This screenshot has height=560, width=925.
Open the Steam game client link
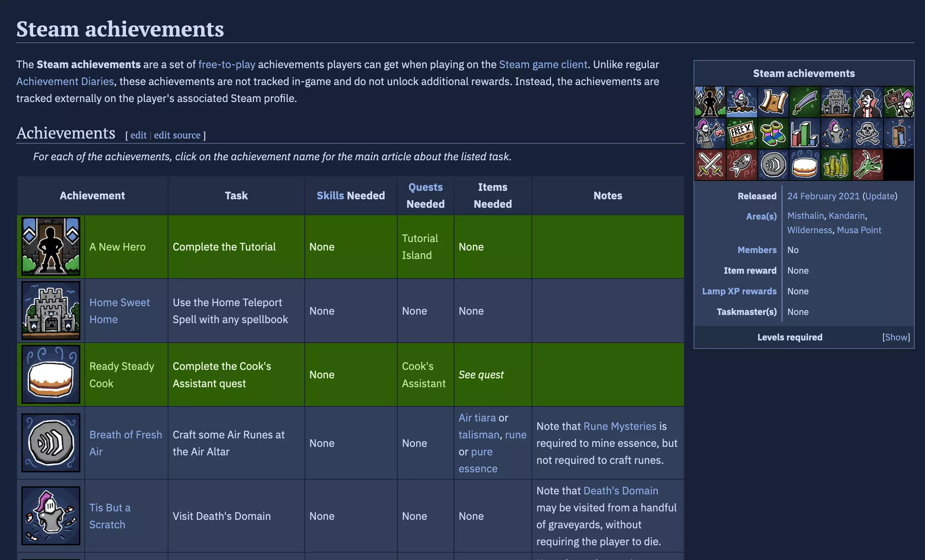543,64
